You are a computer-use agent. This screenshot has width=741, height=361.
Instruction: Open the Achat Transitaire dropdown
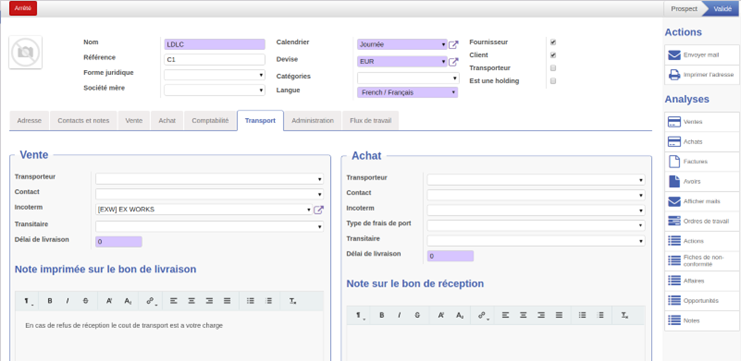(536, 241)
